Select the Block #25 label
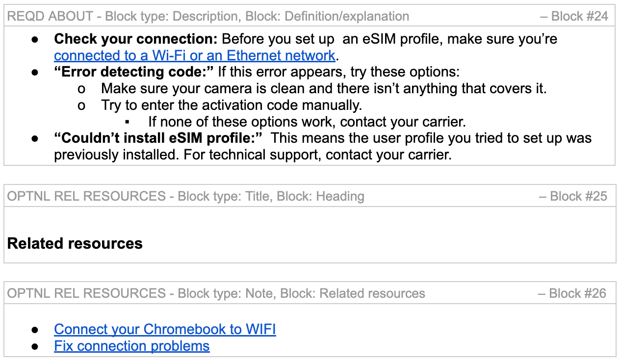 click(573, 196)
